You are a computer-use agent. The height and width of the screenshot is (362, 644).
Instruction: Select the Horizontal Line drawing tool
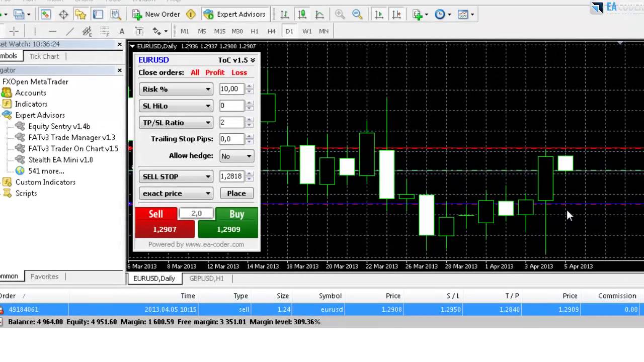pyautogui.click(x=52, y=31)
